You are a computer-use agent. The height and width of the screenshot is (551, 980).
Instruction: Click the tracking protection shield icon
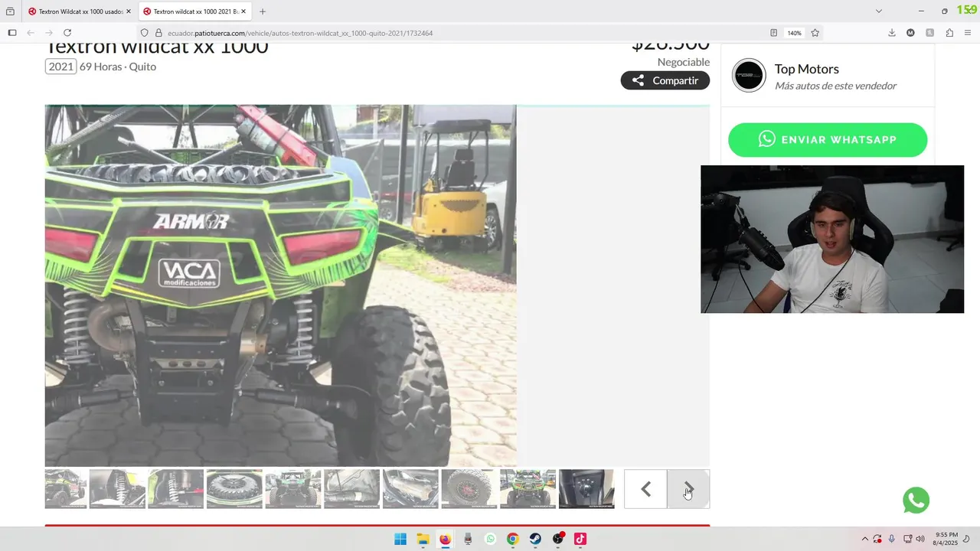coord(145,33)
